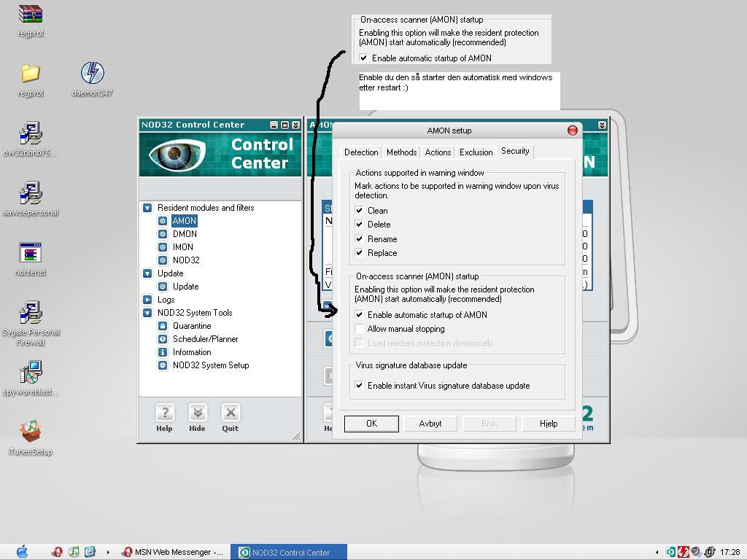Toggle Enable instant Virus signature database update
Image resolution: width=747 pixels, height=560 pixels.
tap(359, 385)
